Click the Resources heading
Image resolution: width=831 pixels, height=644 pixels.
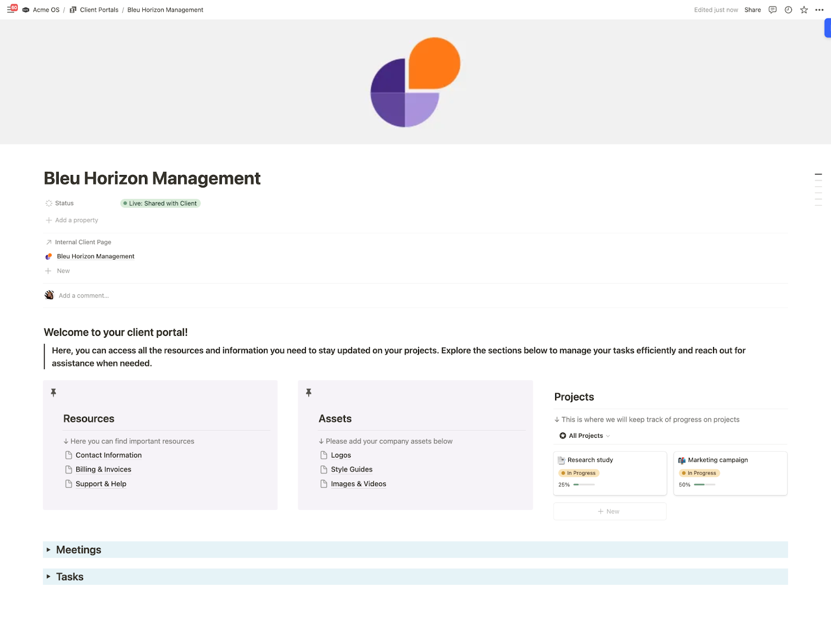click(89, 419)
